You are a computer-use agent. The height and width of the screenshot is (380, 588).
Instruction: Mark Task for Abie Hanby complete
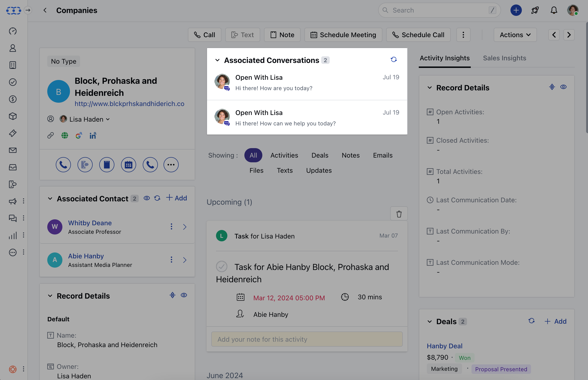click(221, 266)
